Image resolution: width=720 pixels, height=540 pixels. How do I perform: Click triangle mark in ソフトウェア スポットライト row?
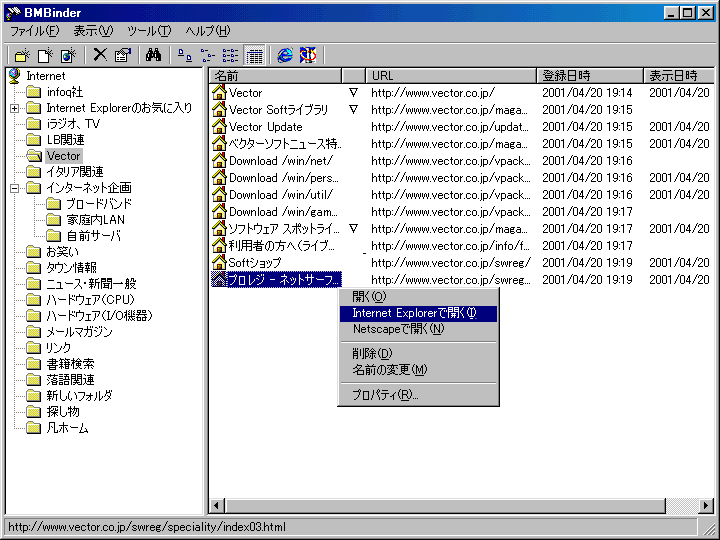[x=353, y=228]
